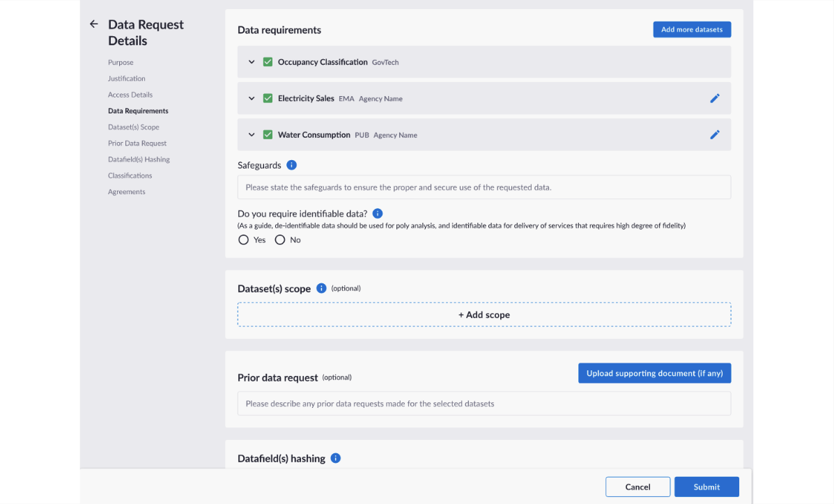The image size is (834, 504).
Task: Edit the Electricity Sales dataset with pencil icon
Action: coord(715,98)
